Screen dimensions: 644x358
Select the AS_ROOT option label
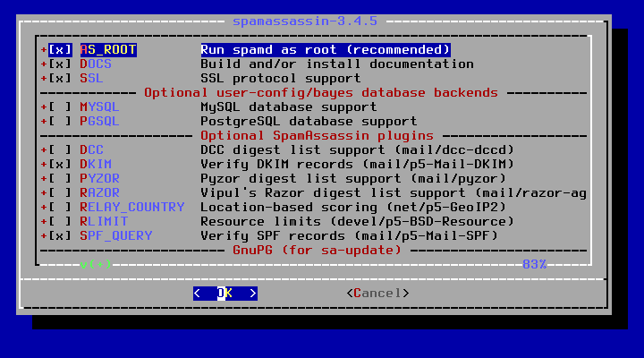tap(108, 50)
